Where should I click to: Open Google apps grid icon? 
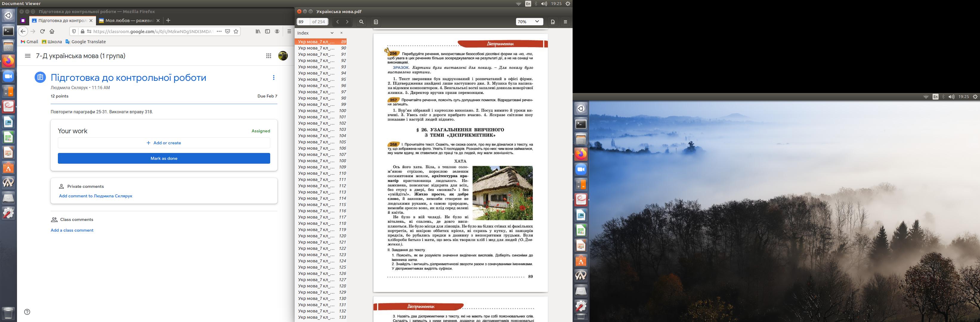pos(269,56)
